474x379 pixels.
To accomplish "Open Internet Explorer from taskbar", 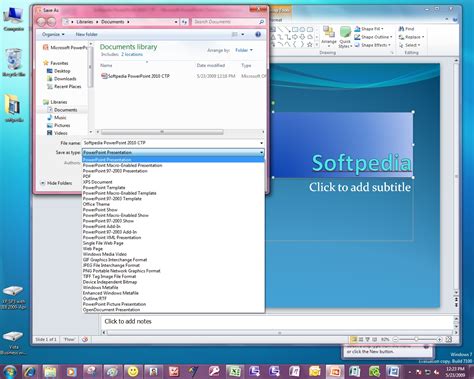I will click(30, 371).
